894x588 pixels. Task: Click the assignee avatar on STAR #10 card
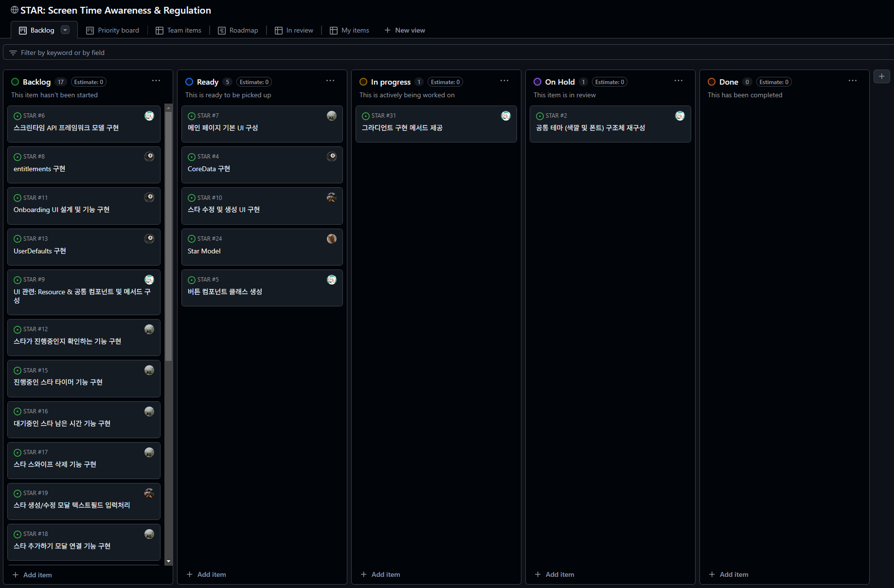click(332, 197)
